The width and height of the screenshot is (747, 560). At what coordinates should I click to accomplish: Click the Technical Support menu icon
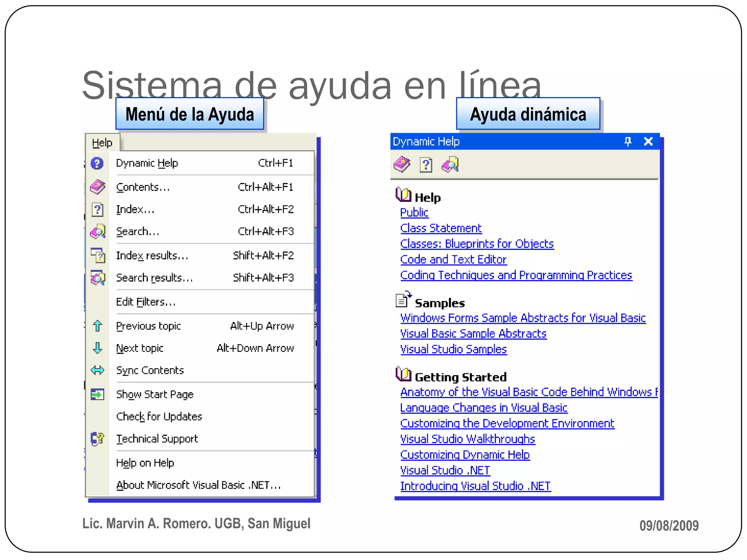97,439
